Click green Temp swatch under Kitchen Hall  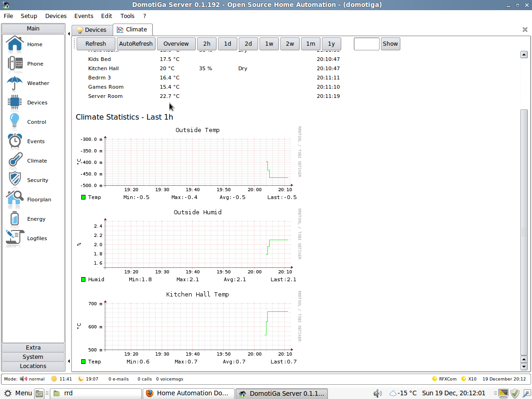click(x=83, y=361)
